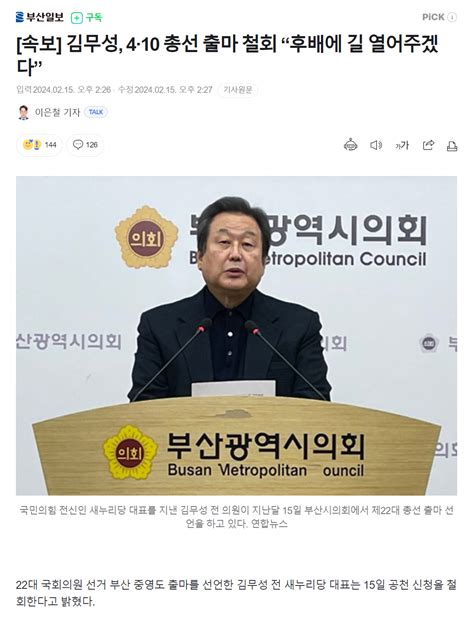Screen dimensions: 474x622
Task: Click the PICK info icon
Action: tap(452, 17)
